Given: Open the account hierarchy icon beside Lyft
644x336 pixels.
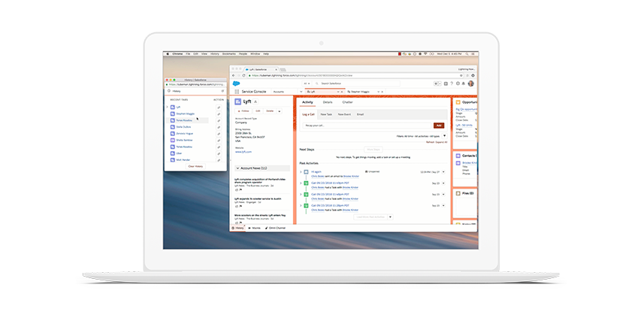Looking at the screenshot, I should (x=255, y=101).
